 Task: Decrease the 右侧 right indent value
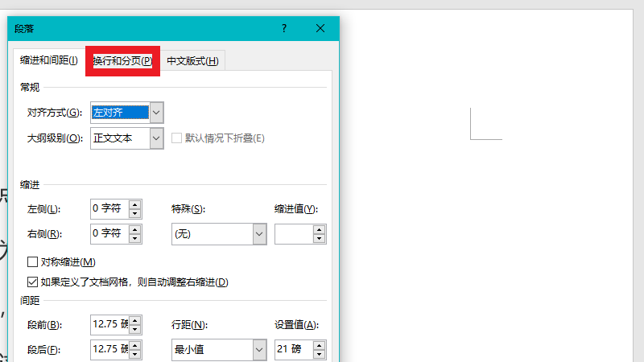coord(135,239)
